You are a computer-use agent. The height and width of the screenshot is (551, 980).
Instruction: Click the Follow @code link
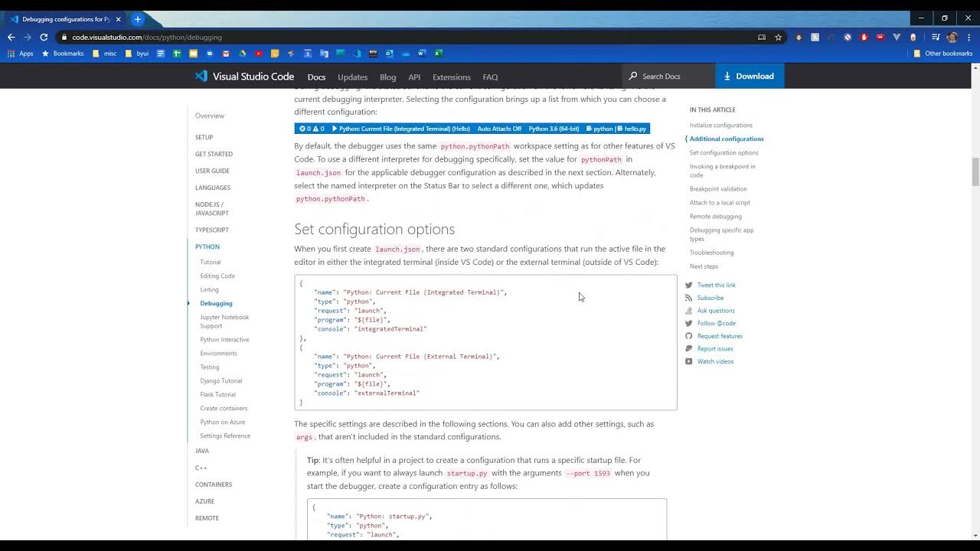(716, 324)
